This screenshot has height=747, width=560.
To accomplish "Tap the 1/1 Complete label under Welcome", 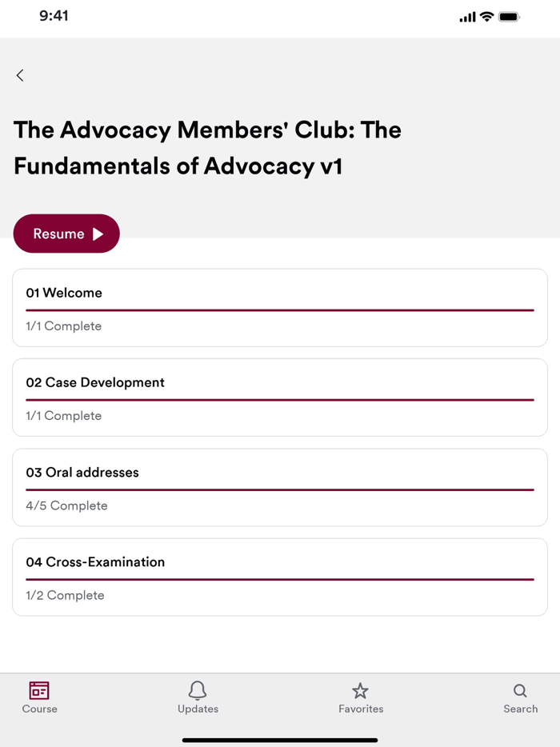I will pos(63,326).
